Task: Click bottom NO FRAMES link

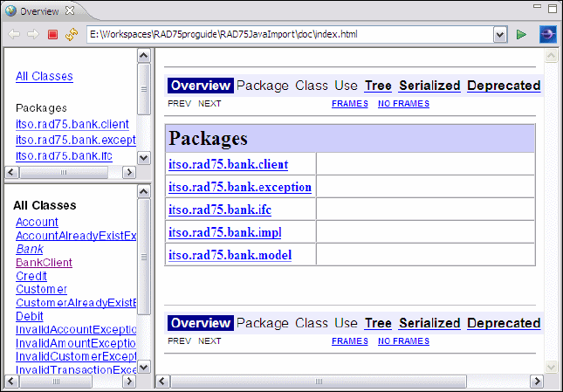Action: pyautogui.click(x=403, y=341)
